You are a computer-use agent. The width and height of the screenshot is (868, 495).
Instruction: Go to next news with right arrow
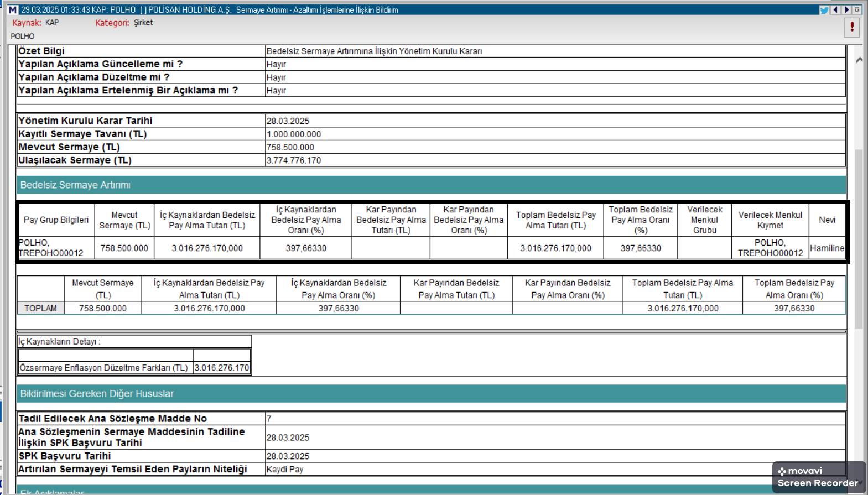coord(846,10)
